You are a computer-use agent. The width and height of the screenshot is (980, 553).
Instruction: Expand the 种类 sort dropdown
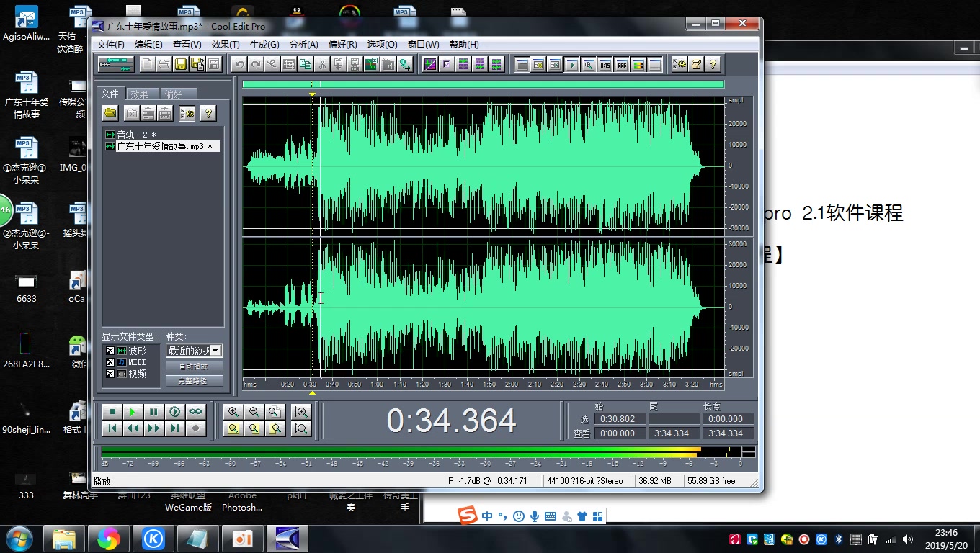tap(215, 351)
